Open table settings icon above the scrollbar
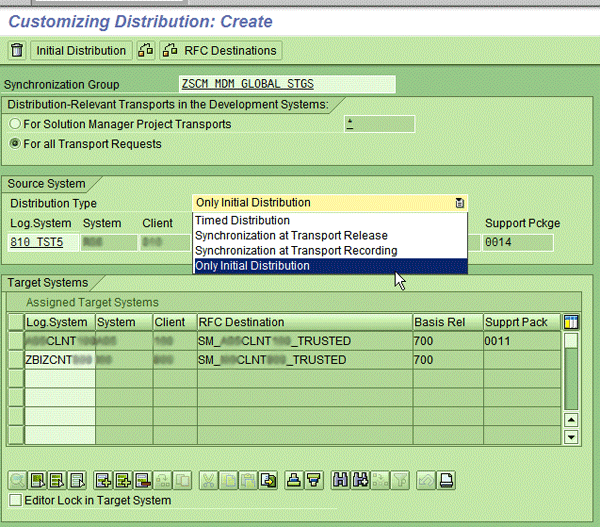 pyautogui.click(x=571, y=322)
